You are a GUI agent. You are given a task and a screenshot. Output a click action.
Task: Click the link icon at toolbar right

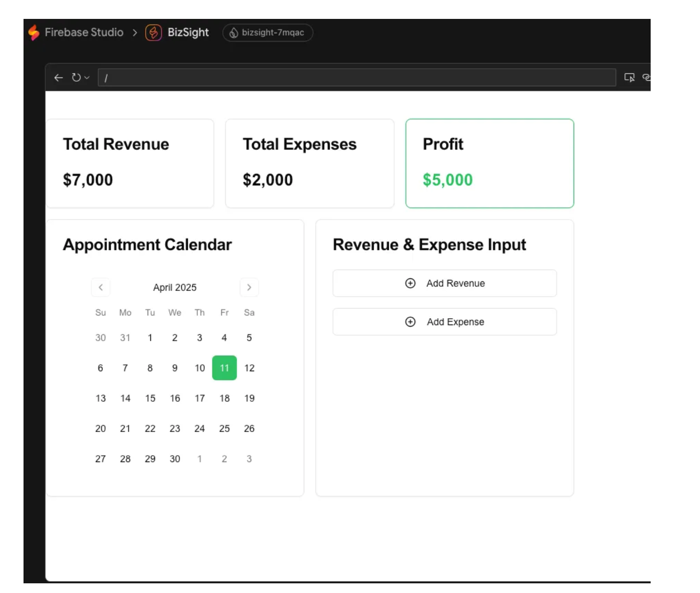click(646, 77)
